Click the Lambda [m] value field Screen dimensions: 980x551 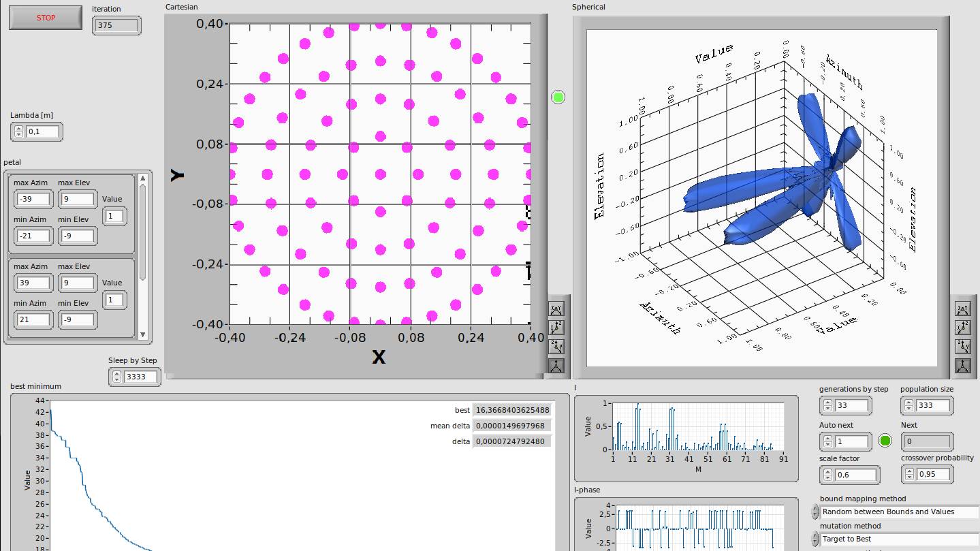click(x=44, y=131)
